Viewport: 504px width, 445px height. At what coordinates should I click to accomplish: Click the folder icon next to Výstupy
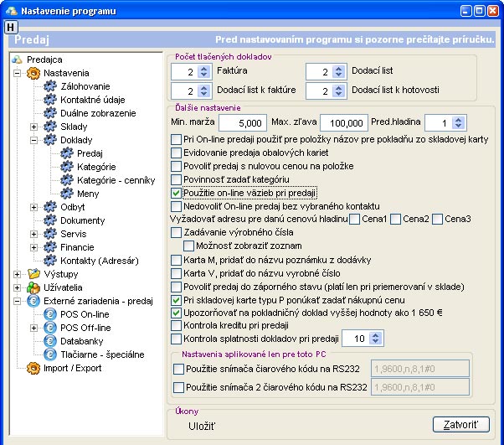click(33, 274)
